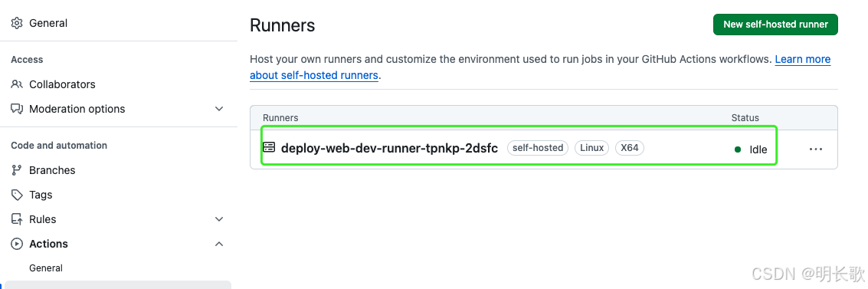Select Actions in the sidebar

tap(49, 244)
